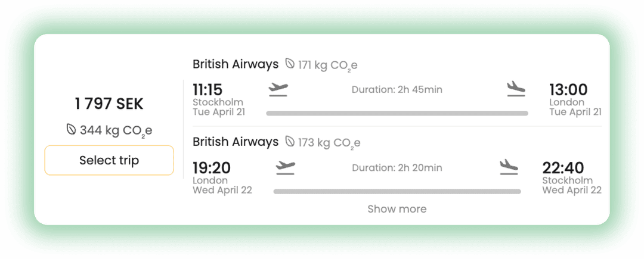Click the outbound flight landing icon
Screen dimensions: 644x259
516,89
